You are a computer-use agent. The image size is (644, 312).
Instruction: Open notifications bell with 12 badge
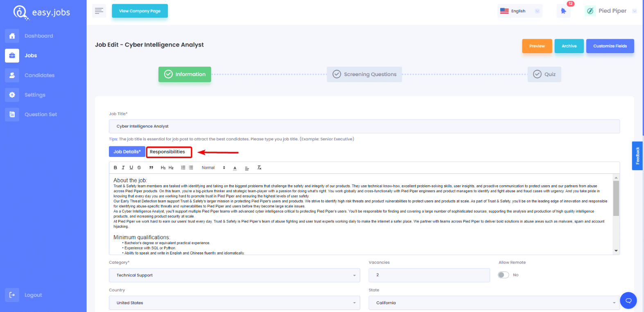click(564, 11)
